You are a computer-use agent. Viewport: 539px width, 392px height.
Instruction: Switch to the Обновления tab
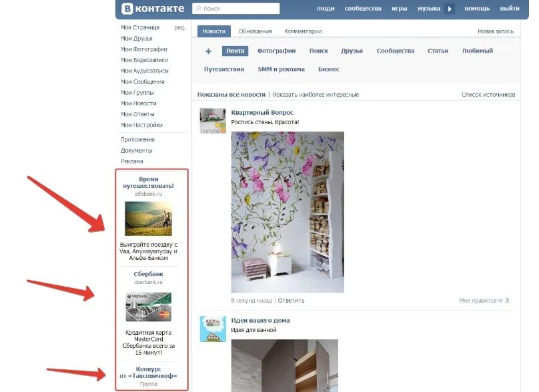255,31
